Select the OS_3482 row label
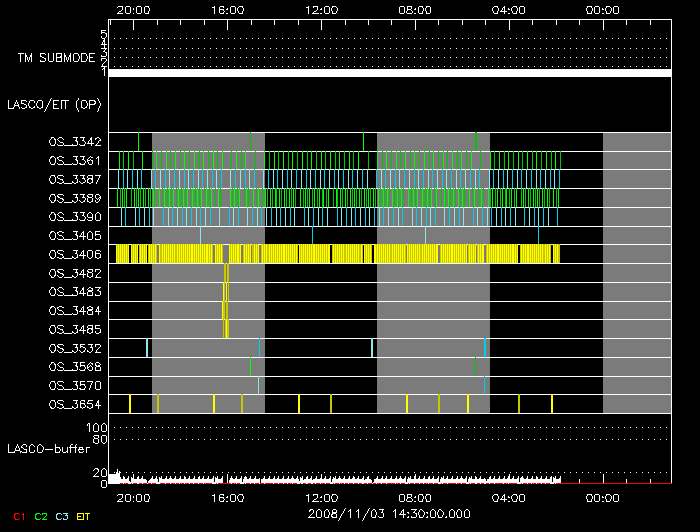The image size is (700, 532). [75, 273]
